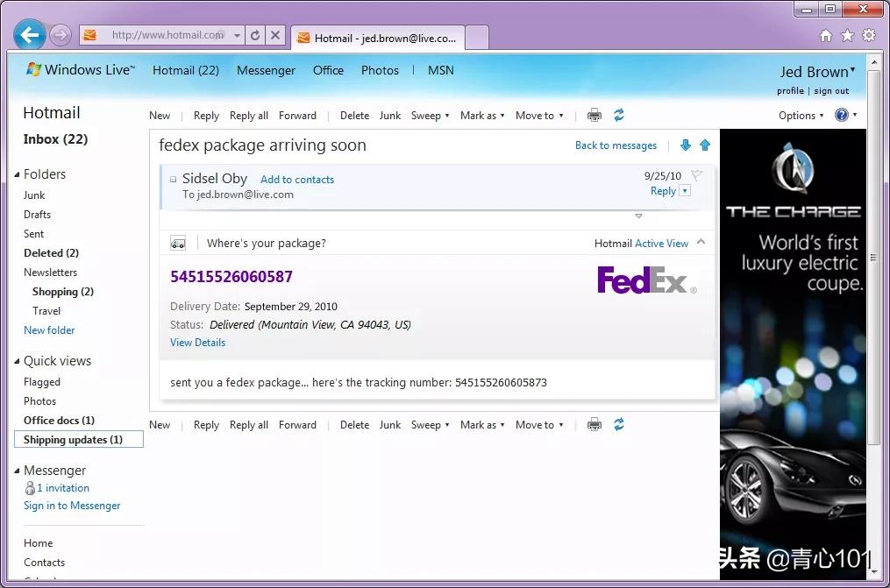
Task: Click the blue sync icon in the bottom toolbar
Action: (619, 425)
